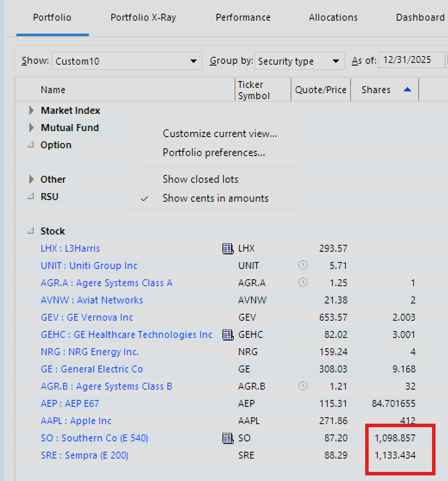Open the GE : General Electric Co link
The width and height of the screenshot is (448, 481).
click(92, 369)
